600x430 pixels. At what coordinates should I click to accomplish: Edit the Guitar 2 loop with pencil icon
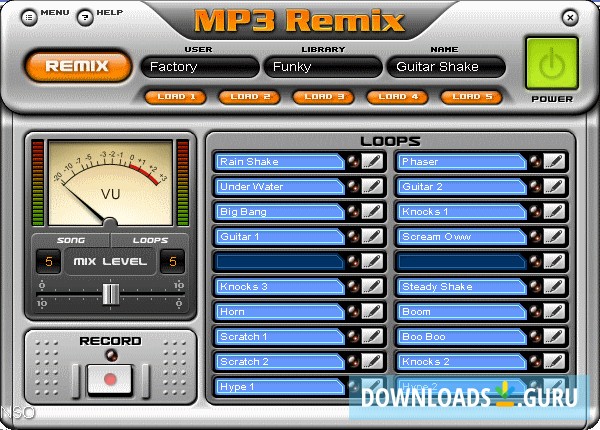[x=554, y=187]
